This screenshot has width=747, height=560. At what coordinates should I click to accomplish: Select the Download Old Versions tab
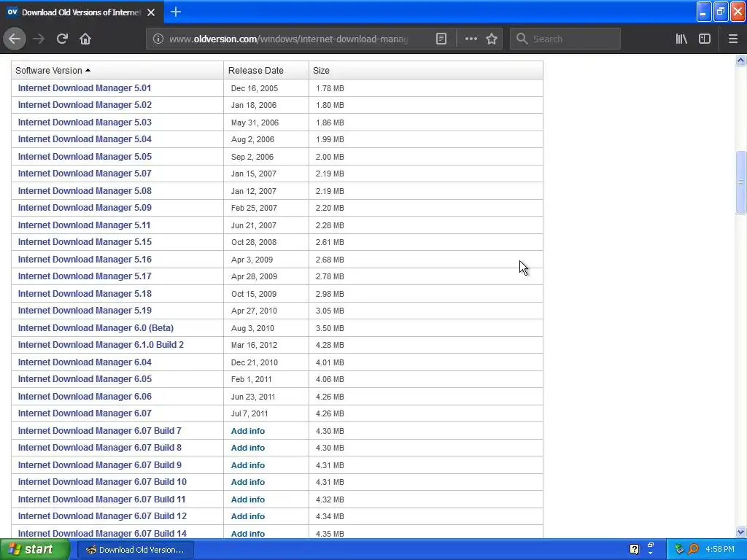tap(82, 12)
